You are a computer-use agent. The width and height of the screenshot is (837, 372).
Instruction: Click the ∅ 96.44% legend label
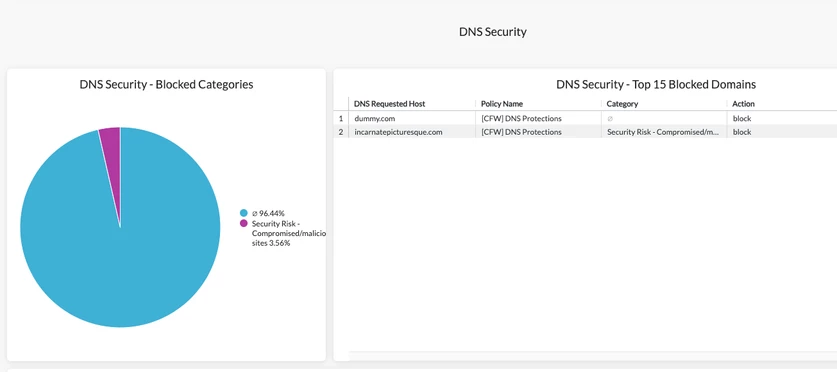[x=268, y=213]
